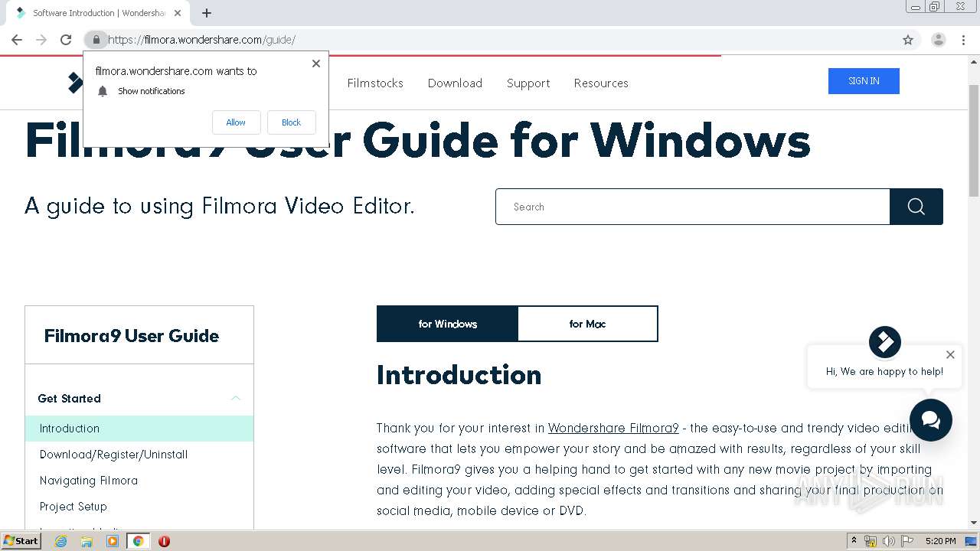Open the Support menu item

click(528, 83)
